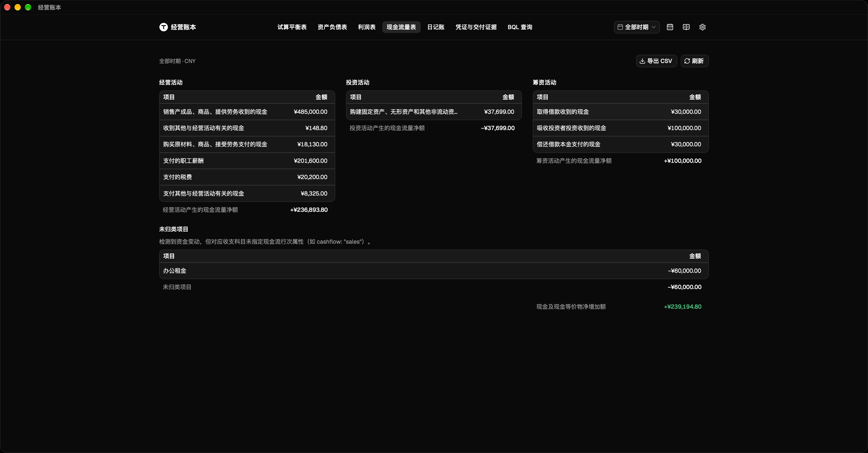
Task: Select row 偿还借款本金支付的现金
Action: pos(620,144)
